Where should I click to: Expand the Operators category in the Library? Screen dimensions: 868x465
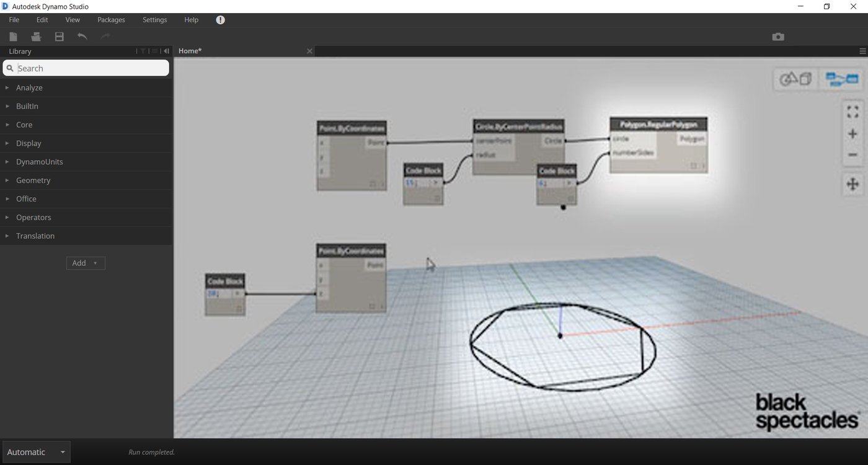[34, 217]
